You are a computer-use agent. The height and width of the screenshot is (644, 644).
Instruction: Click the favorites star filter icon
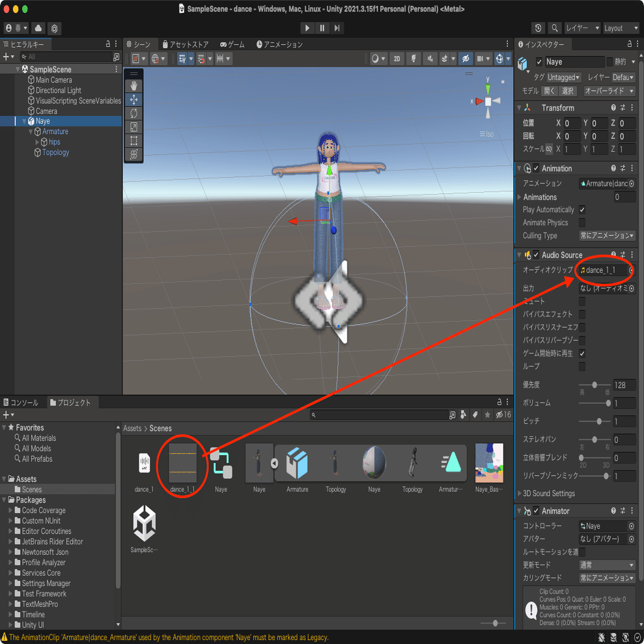487,415
